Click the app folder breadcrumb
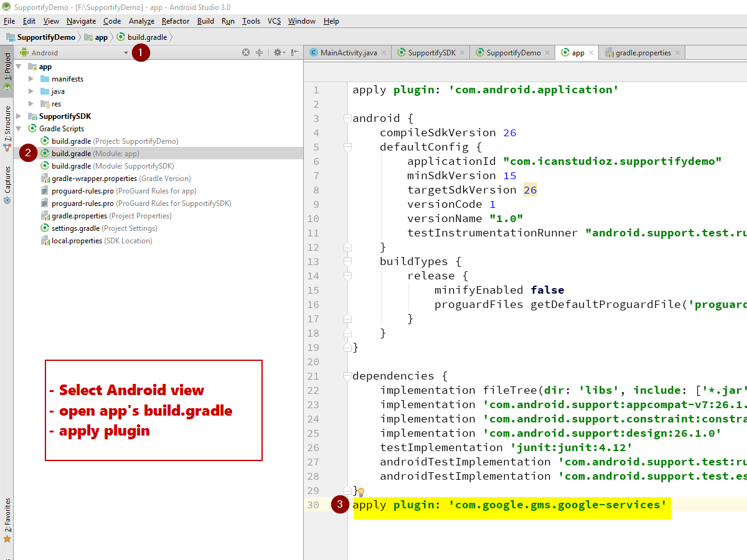747x560 pixels. [x=96, y=37]
